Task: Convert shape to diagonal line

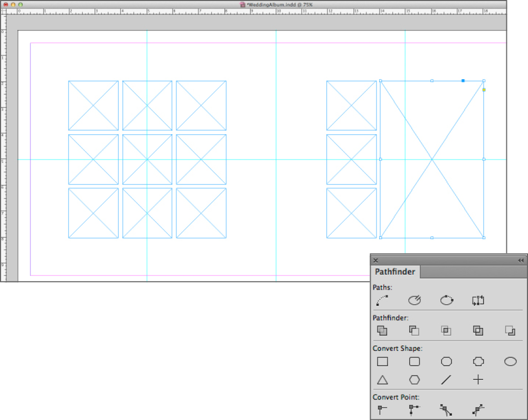Action: [x=446, y=380]
